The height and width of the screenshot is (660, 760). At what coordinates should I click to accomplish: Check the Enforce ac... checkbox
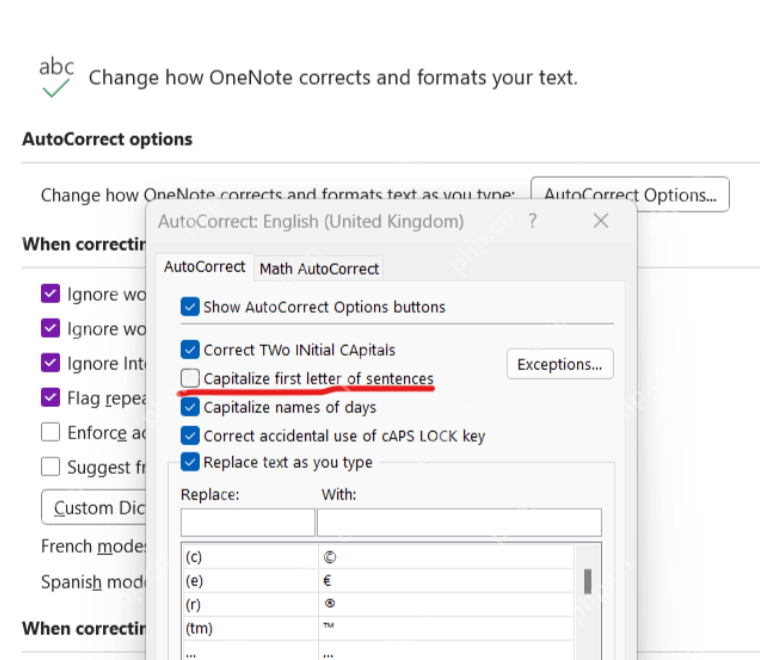tap(50, 432)
